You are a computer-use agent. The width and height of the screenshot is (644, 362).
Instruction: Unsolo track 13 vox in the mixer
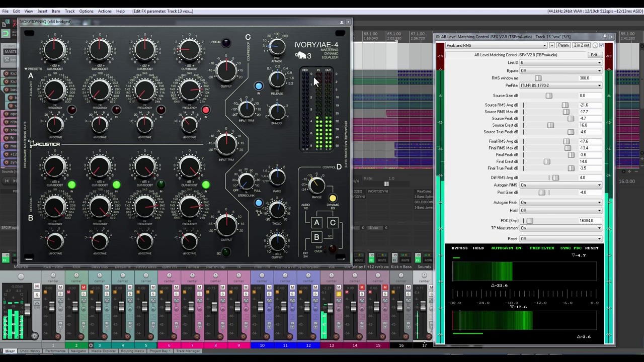(x=339, y=294)
